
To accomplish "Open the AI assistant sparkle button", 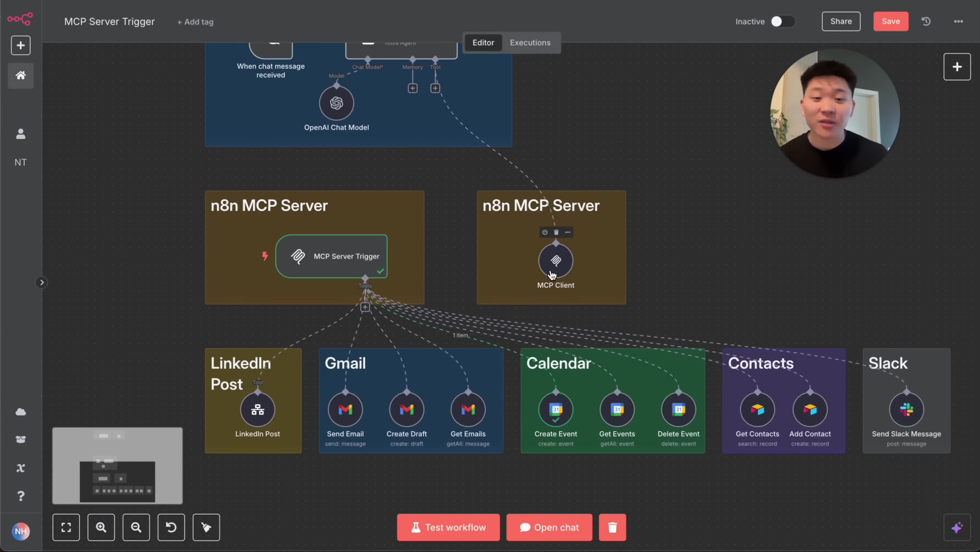I will 957,527.
